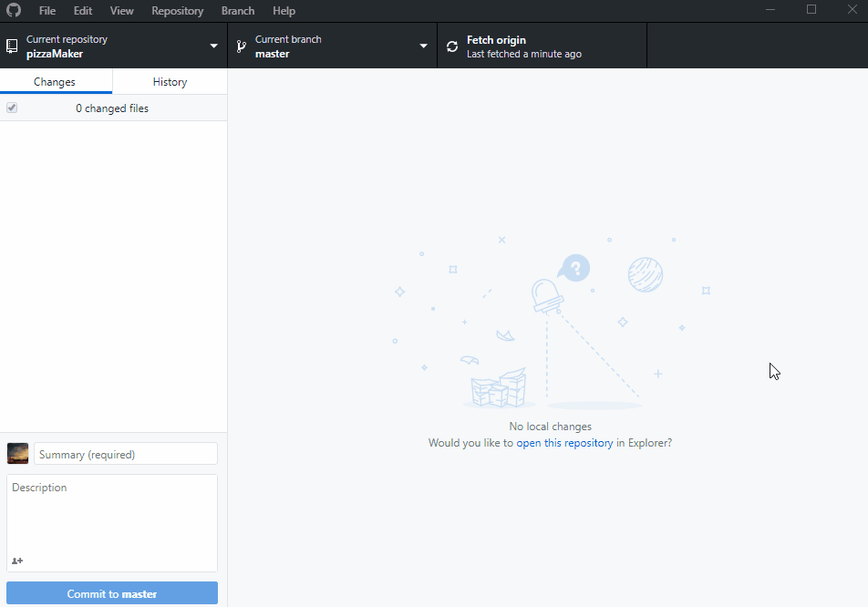868x607 pixels.
Task: Switch to the History tab
Action: (170, 81)
